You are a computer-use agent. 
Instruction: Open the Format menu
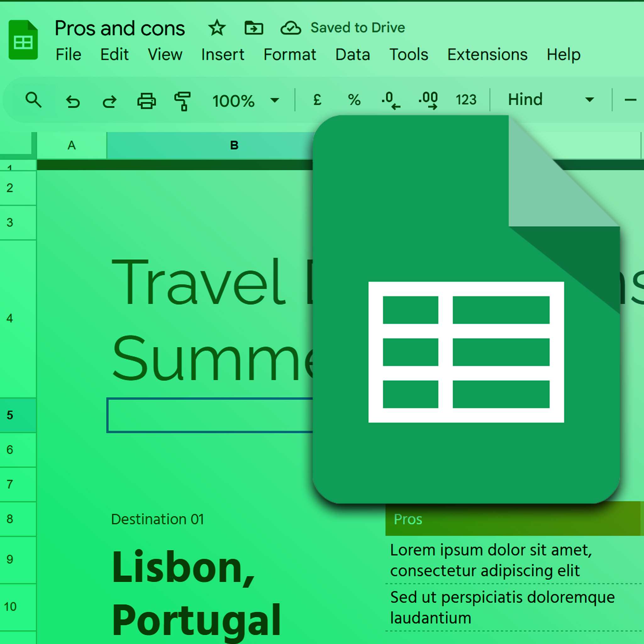(290, 54)
